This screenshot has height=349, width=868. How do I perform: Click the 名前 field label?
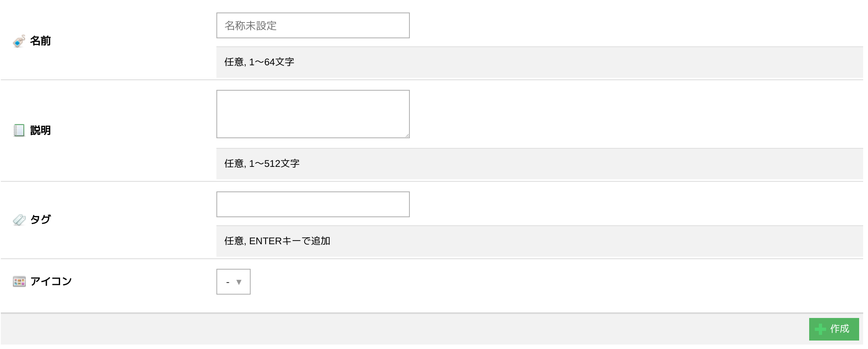(x=40, y=41)
